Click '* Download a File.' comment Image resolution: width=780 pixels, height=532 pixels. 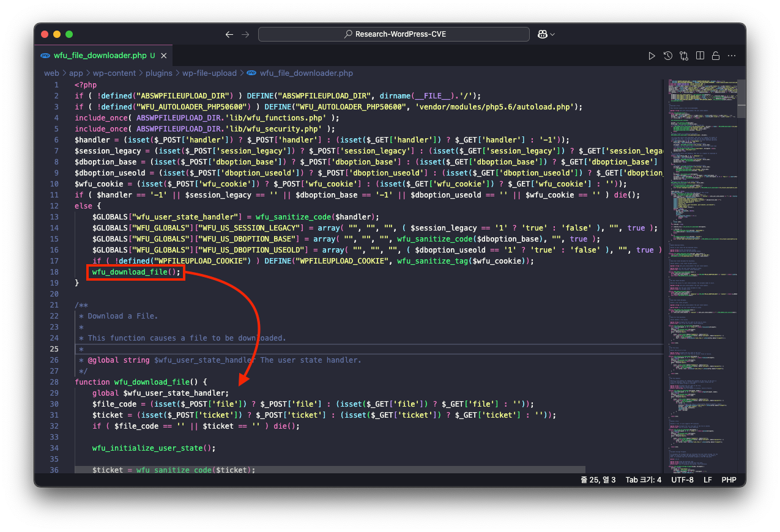[119, 316]
